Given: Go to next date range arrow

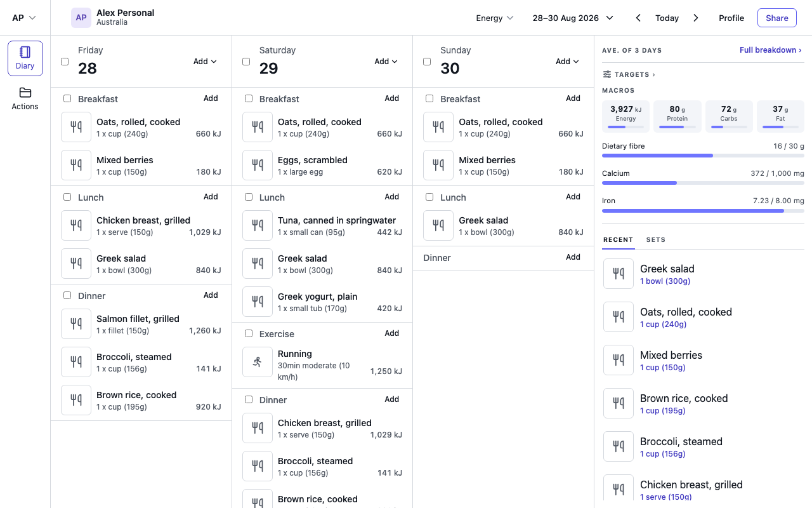Looking at the screenshot, I should click(x=696, y=18).
